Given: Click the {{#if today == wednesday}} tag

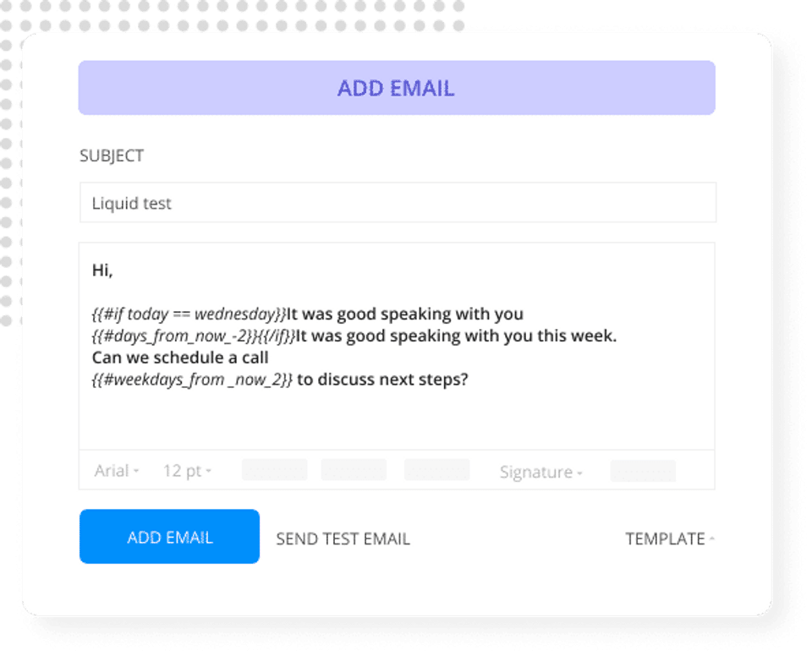Looking at the screenshot, I should tap(189, 314).
